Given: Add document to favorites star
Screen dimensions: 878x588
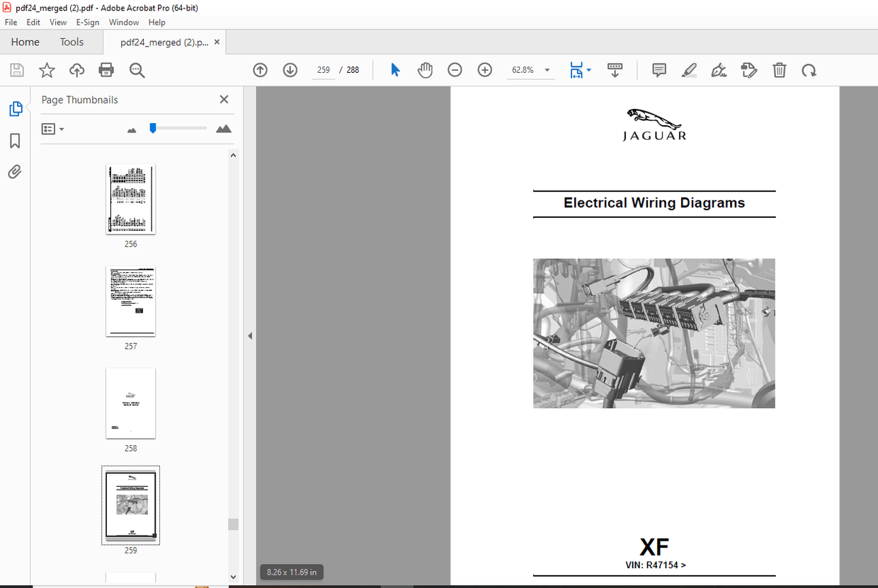Looking at the screenshot, I should 46,70.
